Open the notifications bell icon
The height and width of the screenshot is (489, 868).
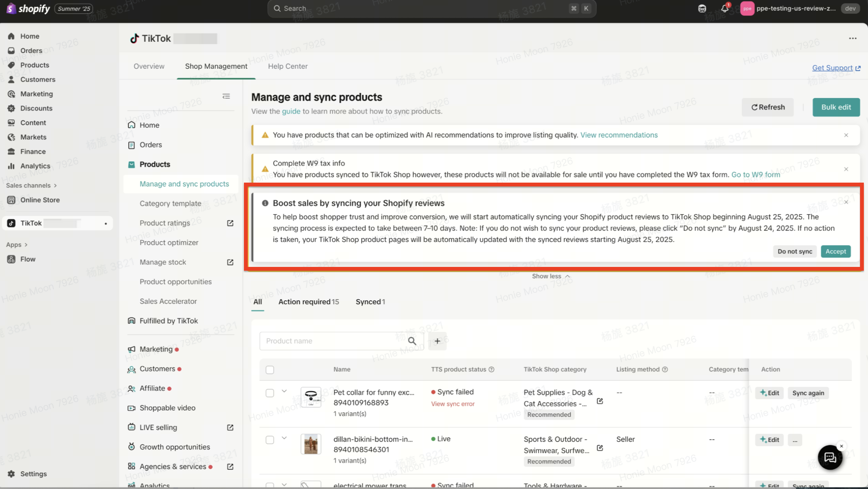pos(724,8)
